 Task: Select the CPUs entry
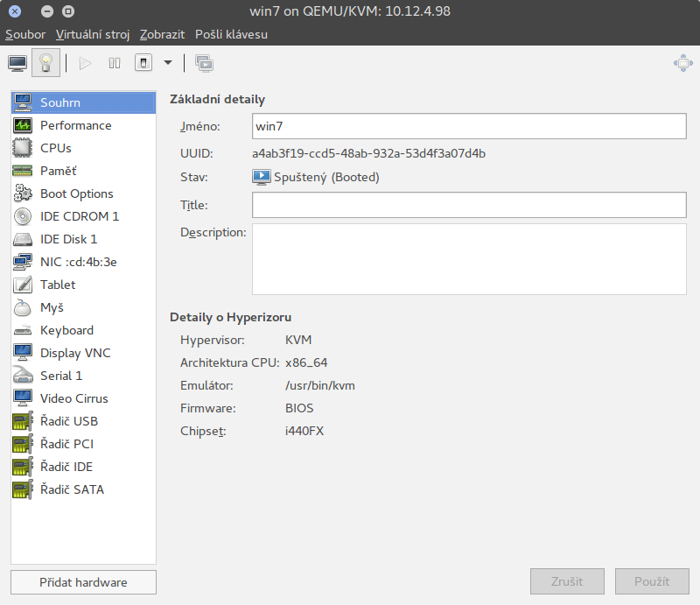click(56, 148)
